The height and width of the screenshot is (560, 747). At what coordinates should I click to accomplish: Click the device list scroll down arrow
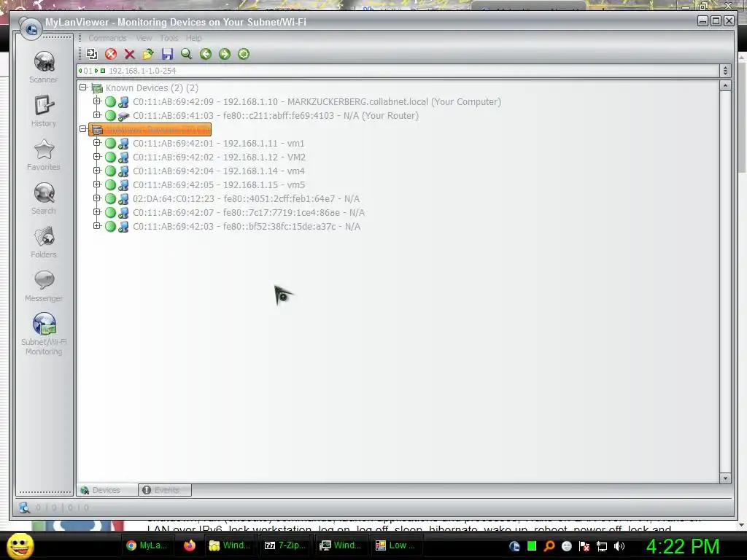725,478
